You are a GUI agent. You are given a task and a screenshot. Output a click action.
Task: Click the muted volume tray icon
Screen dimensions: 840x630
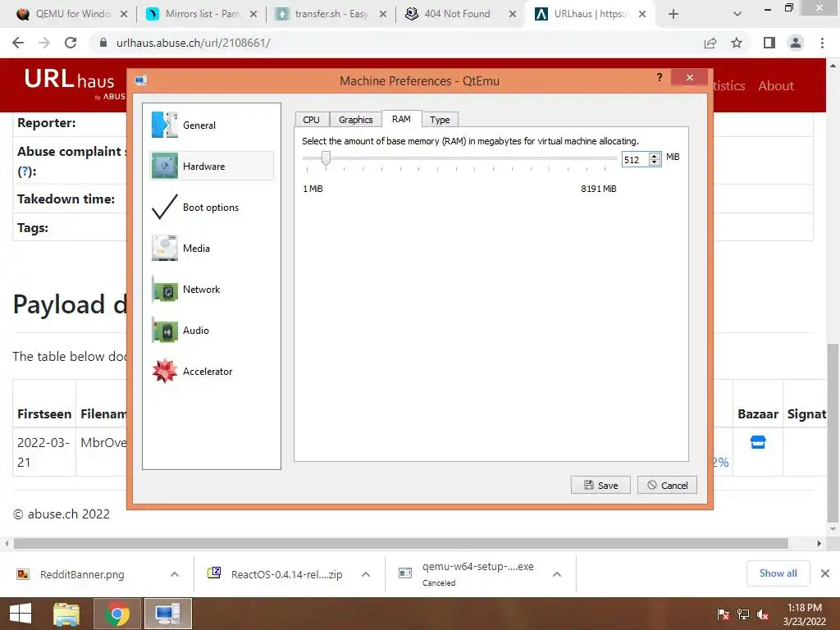point(763,614)
